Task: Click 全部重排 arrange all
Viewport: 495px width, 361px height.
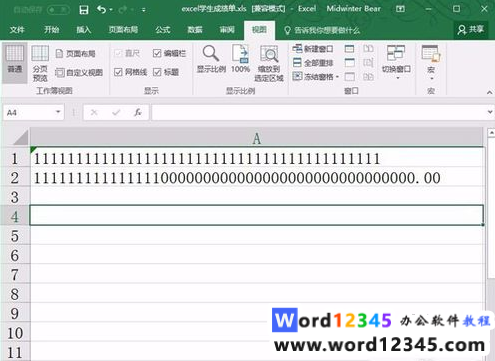Action: (x=313, y=63)
